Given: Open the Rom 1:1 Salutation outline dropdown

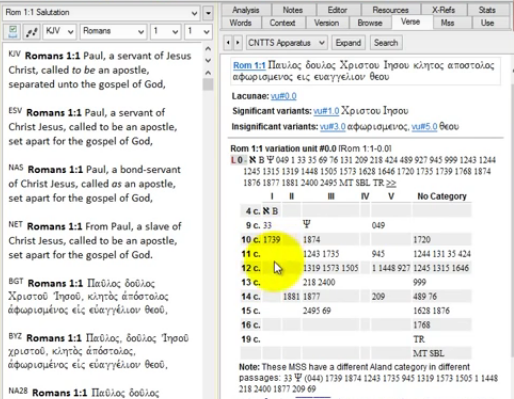Looking at the screenshot, I should [101, 13].
